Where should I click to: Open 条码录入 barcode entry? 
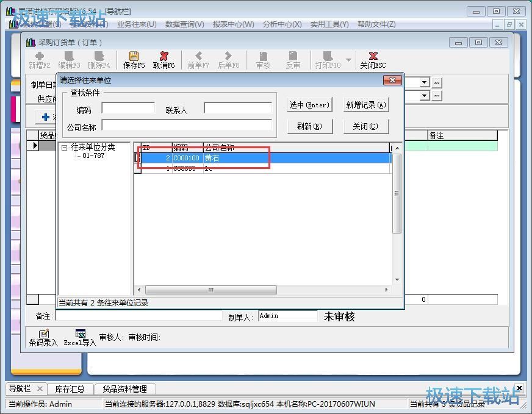pyautogui.click(x=43, y=338)
